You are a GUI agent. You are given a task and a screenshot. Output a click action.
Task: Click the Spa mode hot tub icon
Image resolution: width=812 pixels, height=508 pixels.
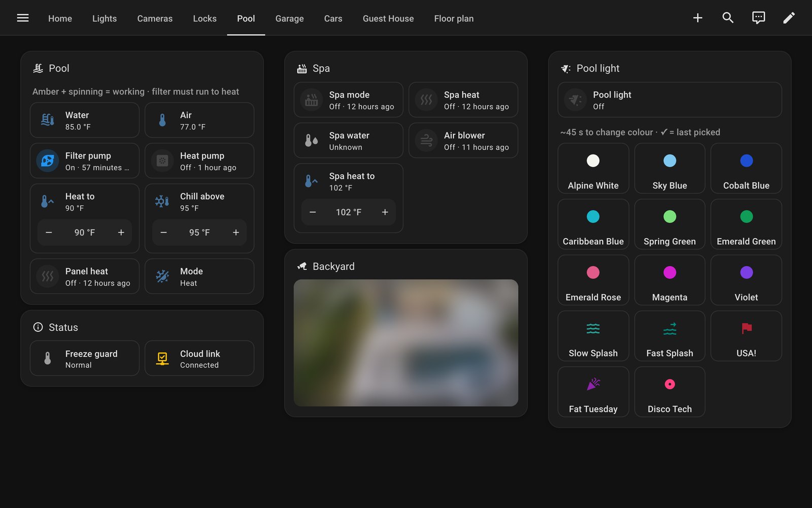pos(312,100)
